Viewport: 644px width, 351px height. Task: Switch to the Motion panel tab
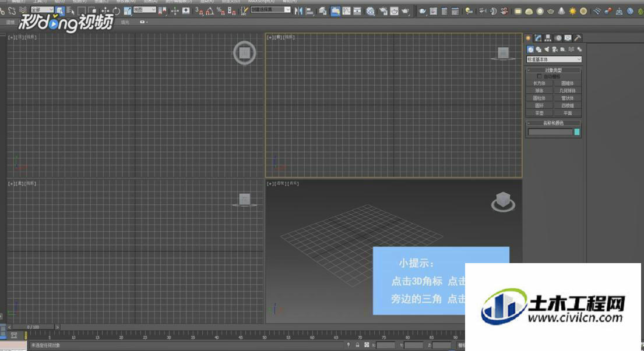pos(558,38)
